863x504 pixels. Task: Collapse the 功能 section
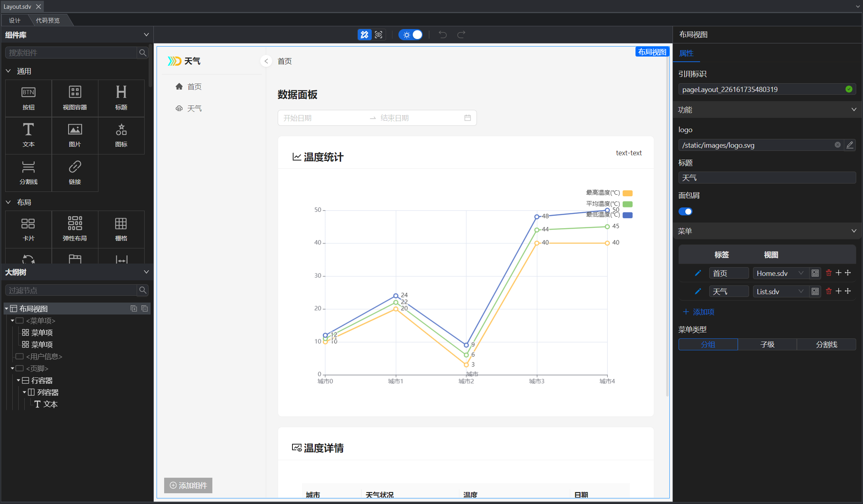pyautogui.click(x=853, y=109)
